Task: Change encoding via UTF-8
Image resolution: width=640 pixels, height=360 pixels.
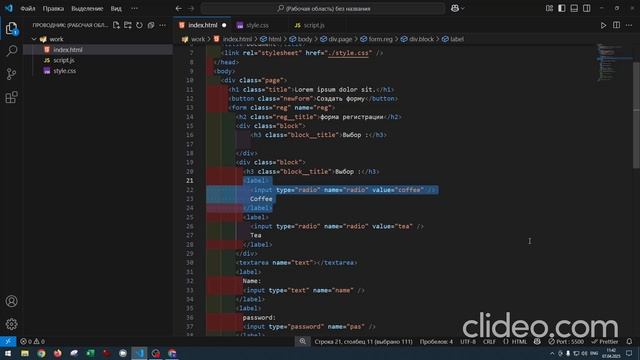Action: pyautogui.click(x=468, y=341)
